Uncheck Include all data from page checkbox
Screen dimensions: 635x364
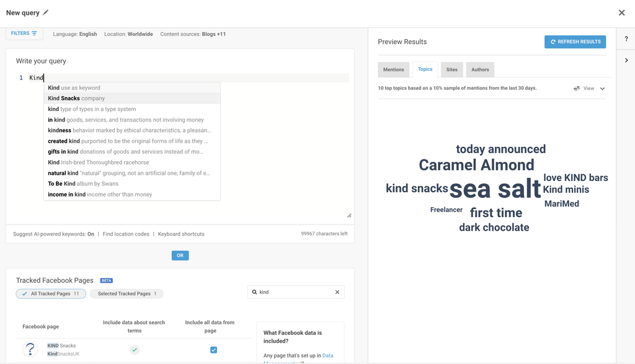213,350
